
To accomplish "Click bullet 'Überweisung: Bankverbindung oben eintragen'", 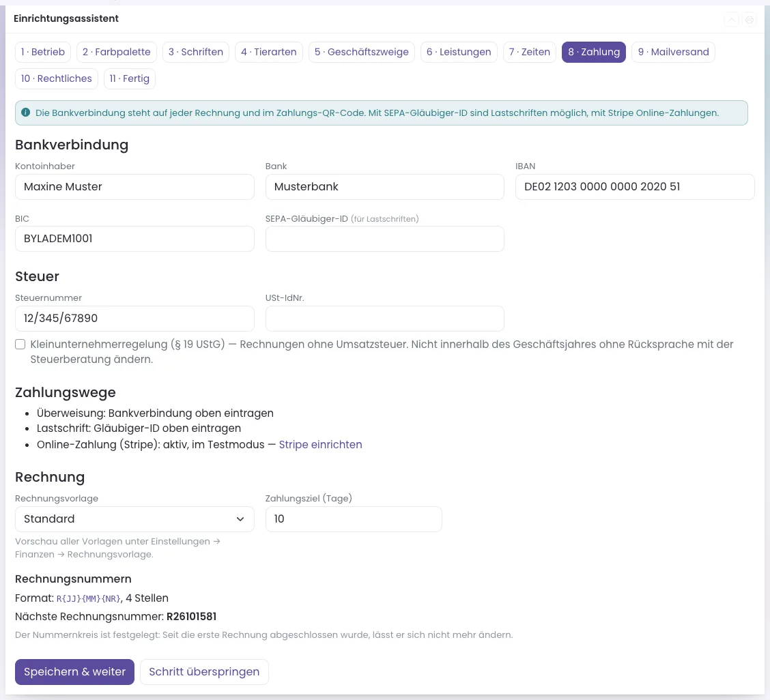I will [x=155, y=413].
